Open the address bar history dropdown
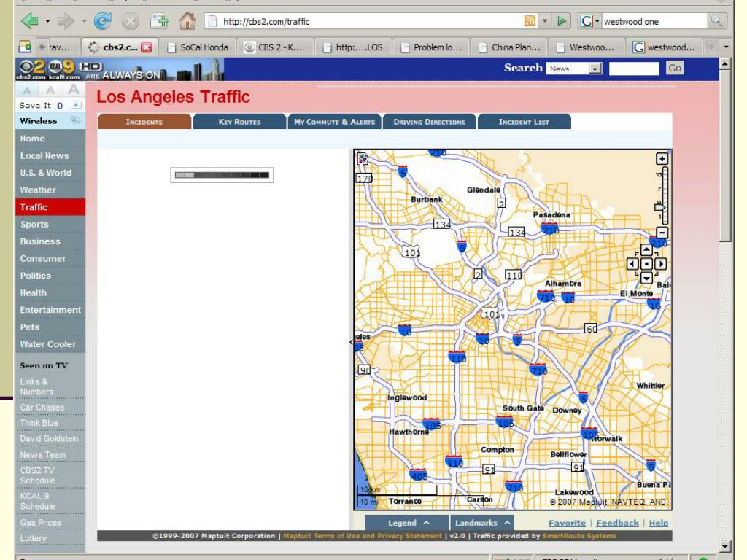Screen dimensions: 747x560 (545, 21)
